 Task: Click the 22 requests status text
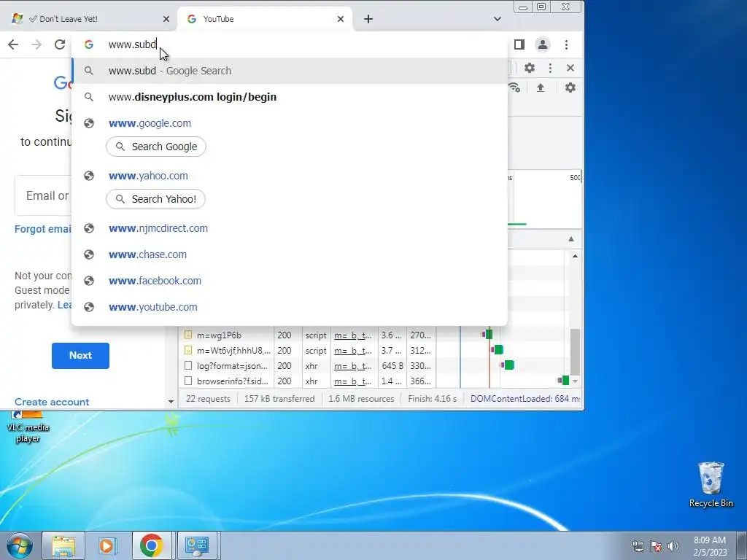coord(208,399)
